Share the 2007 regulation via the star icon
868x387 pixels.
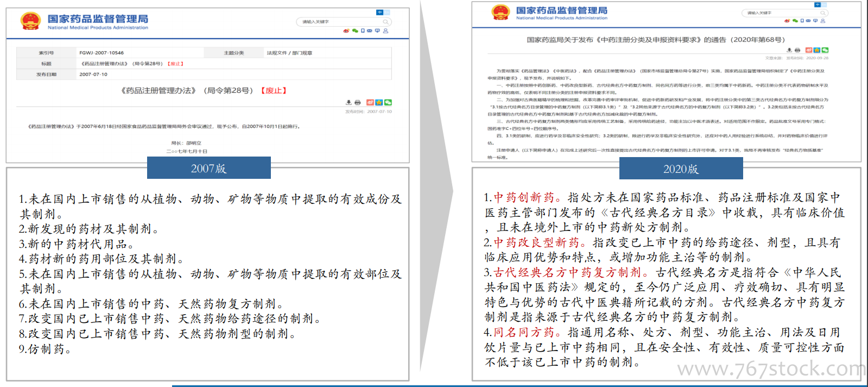click(379, 102)
